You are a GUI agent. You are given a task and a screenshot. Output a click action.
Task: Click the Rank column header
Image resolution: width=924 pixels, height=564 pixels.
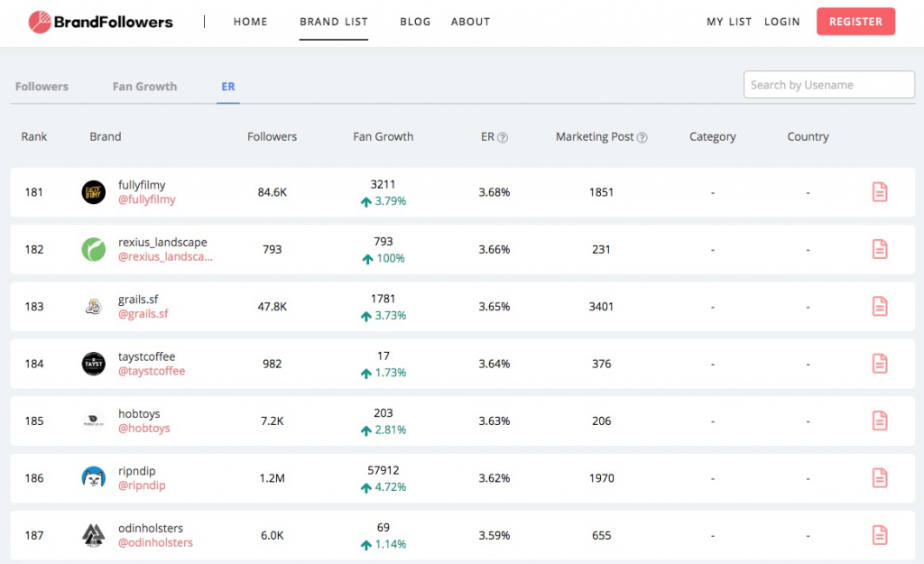pyautogui.click(x=34, y=137)
